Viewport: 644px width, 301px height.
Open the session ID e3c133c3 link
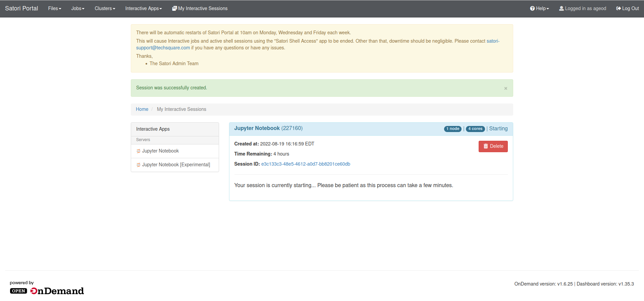tap(306, 164)
